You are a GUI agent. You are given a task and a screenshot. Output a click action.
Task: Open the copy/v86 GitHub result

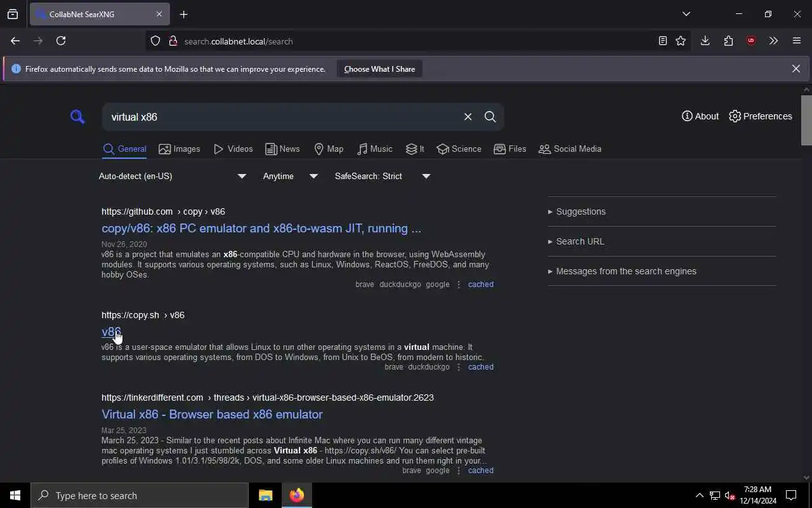[261, 228]
